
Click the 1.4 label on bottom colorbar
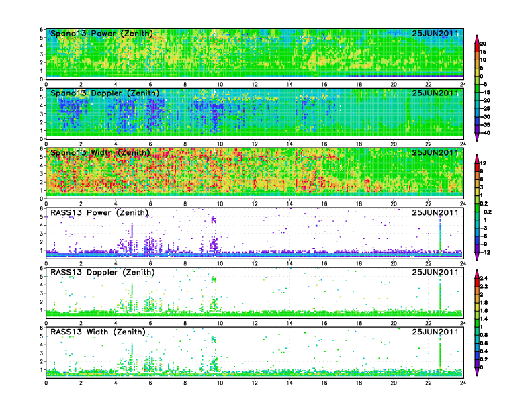point(484,319)
